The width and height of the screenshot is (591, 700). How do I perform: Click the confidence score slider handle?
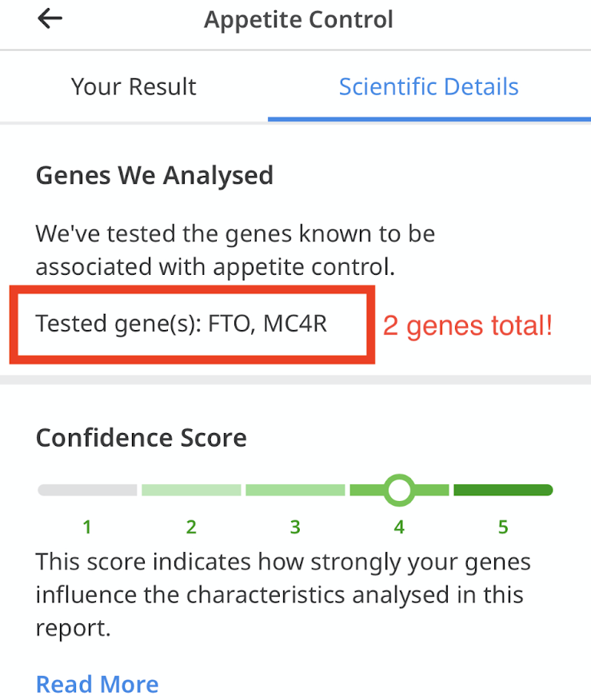[399, 490]
